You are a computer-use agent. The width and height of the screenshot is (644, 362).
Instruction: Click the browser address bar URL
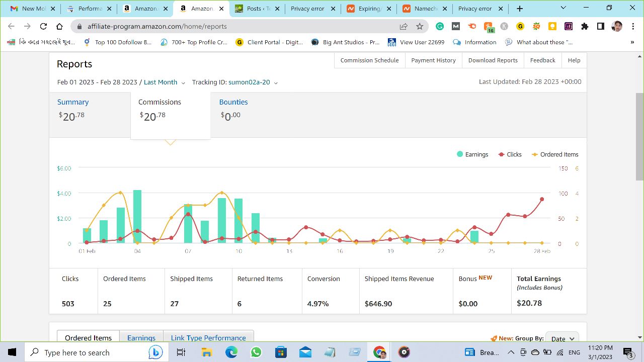coord(157,27)
